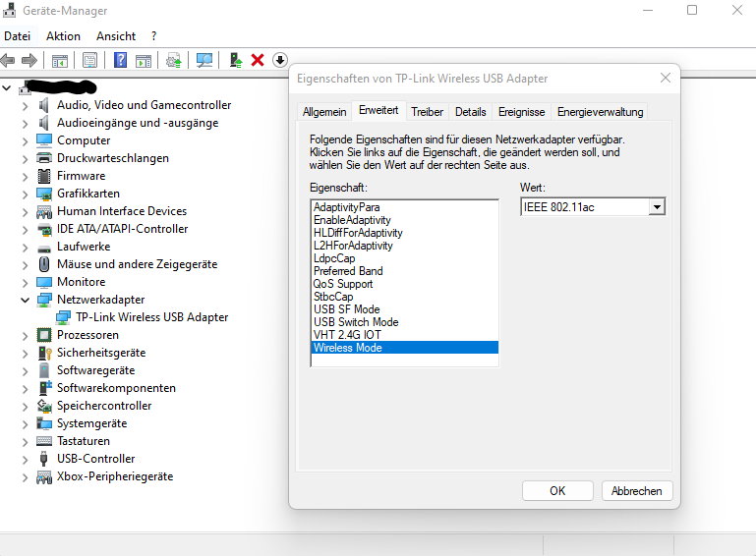This screenshot has width=756, height=556.
Task: Select the Softwarekomponenten tree item
Action: coord(116,388)
